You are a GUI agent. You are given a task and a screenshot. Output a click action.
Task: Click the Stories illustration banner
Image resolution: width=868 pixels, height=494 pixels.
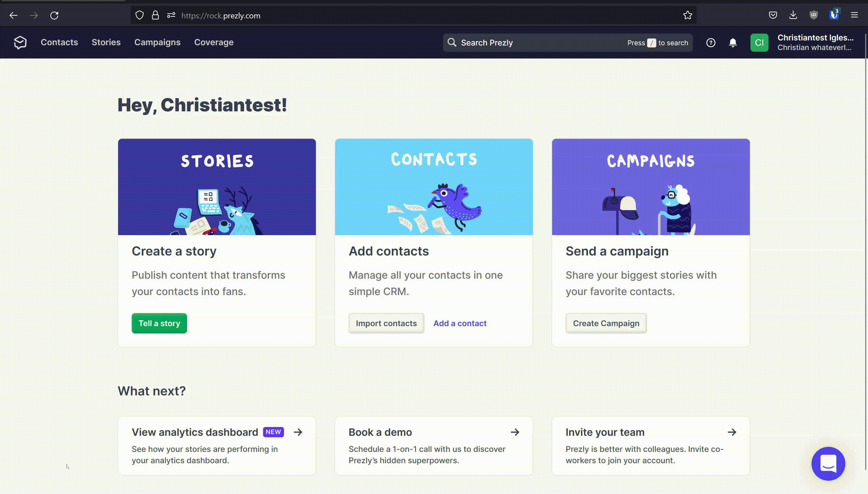click(217, 187)
